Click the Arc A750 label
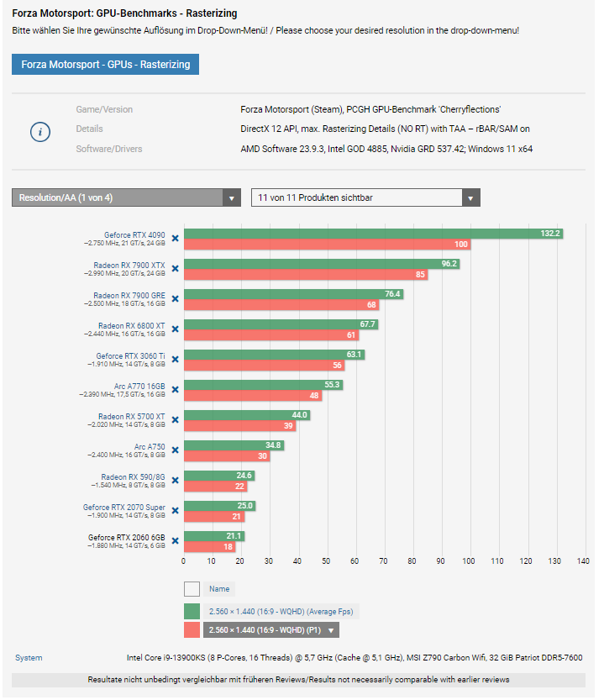This screenshot has height=700, width=604. (x=150, y=447)
